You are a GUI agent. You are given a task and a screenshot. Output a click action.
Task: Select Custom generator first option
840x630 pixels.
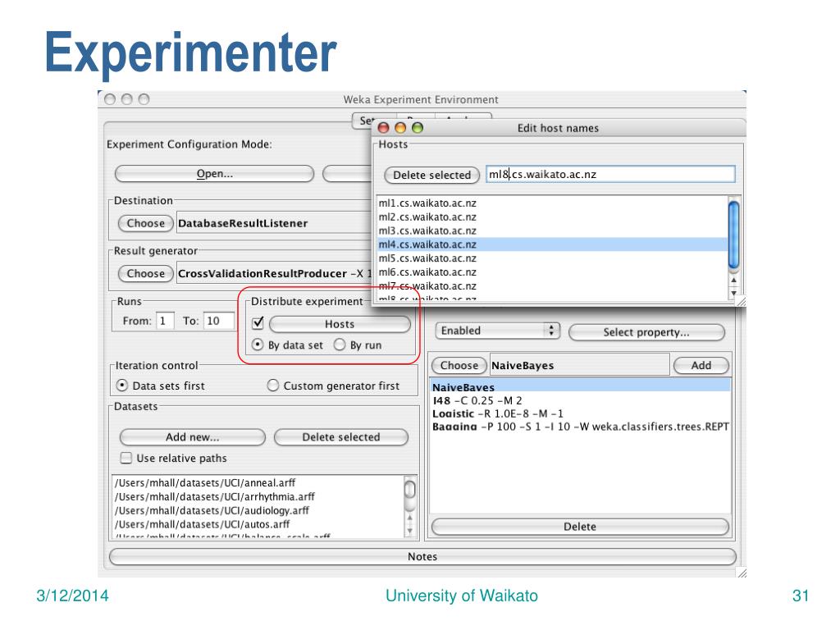pos(273,386)
